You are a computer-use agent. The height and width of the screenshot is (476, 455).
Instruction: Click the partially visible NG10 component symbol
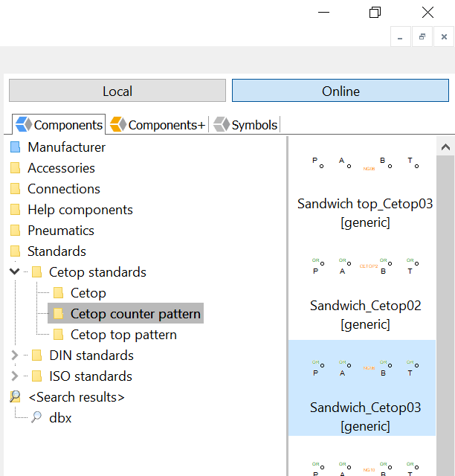(x=365, y=469)
